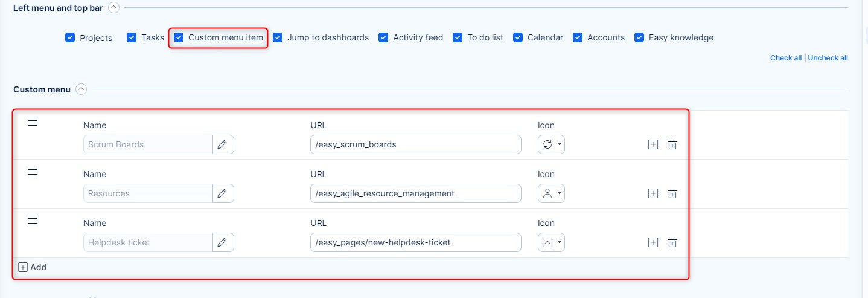Image resolution: width=868 pixels, height=298 pixels.
Task: Collapse the Custom menu section
Action: [81, 89]
